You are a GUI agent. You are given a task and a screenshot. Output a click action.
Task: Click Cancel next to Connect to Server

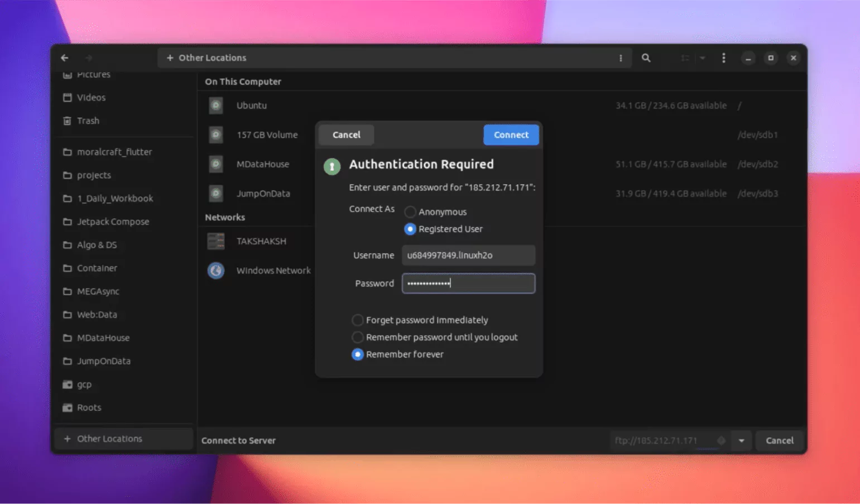pyautogui.click(x=780, y=440)
